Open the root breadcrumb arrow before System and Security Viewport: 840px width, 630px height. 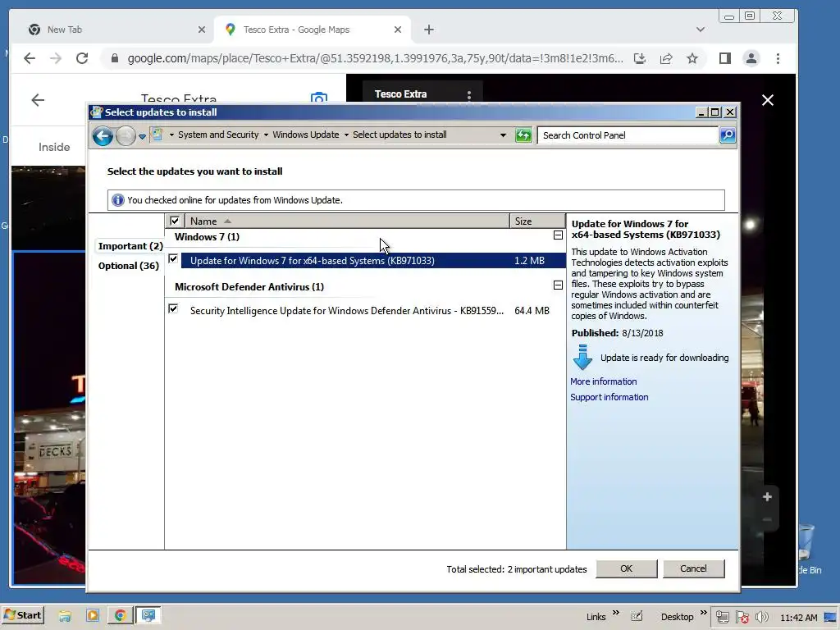[171, 135]
